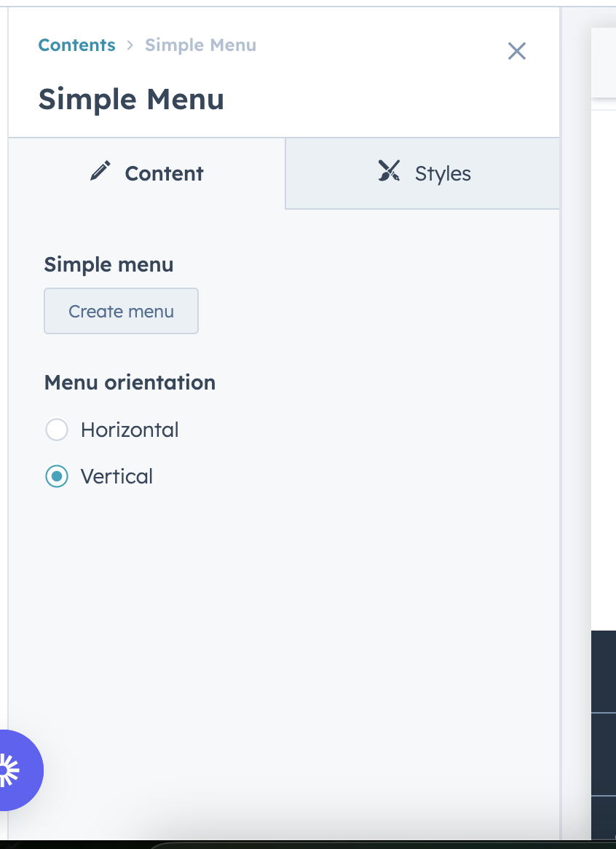Click the Horizontal orientation label text
The width and height of the screenshot is (616, 849).
(130, 430)
